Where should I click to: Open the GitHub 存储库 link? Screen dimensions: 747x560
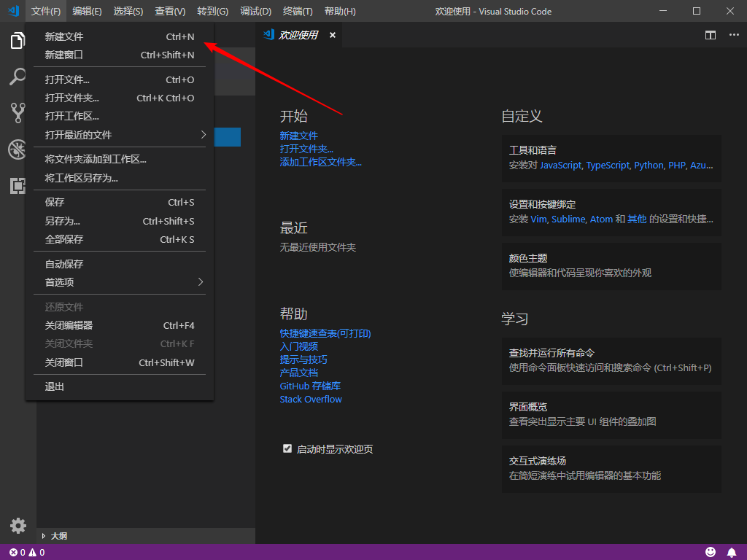[310, 386]
